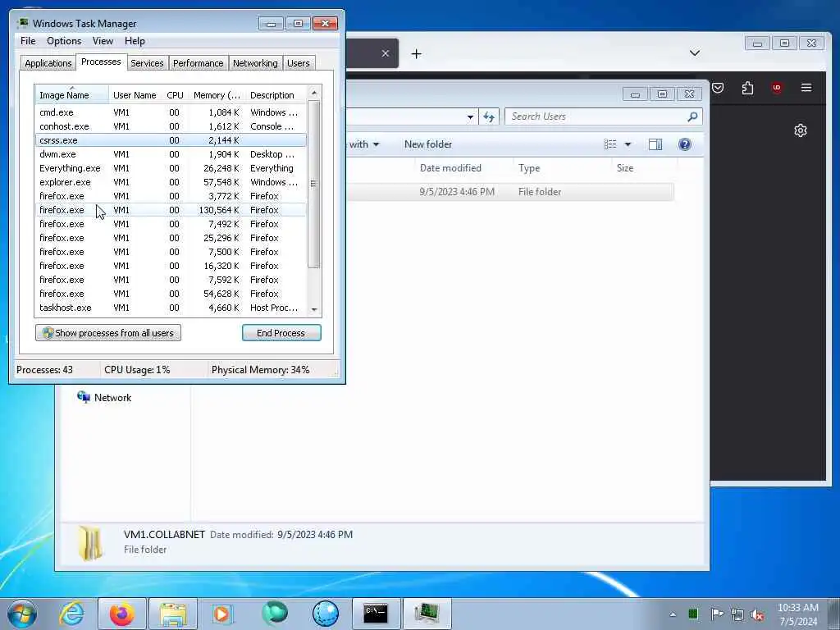Select the Everything.exe process row

coord(171,168)
